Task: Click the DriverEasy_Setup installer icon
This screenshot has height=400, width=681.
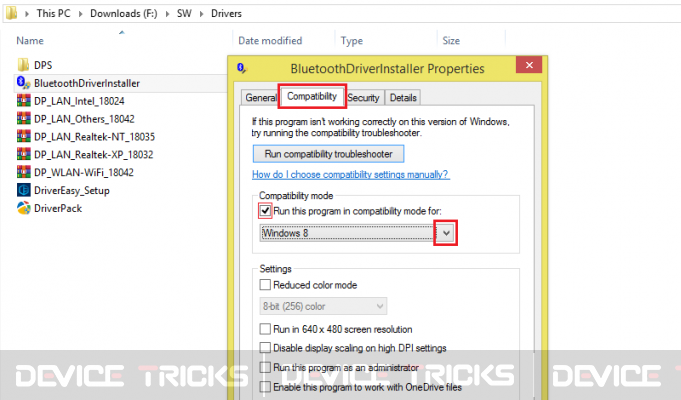Action: 23,190
